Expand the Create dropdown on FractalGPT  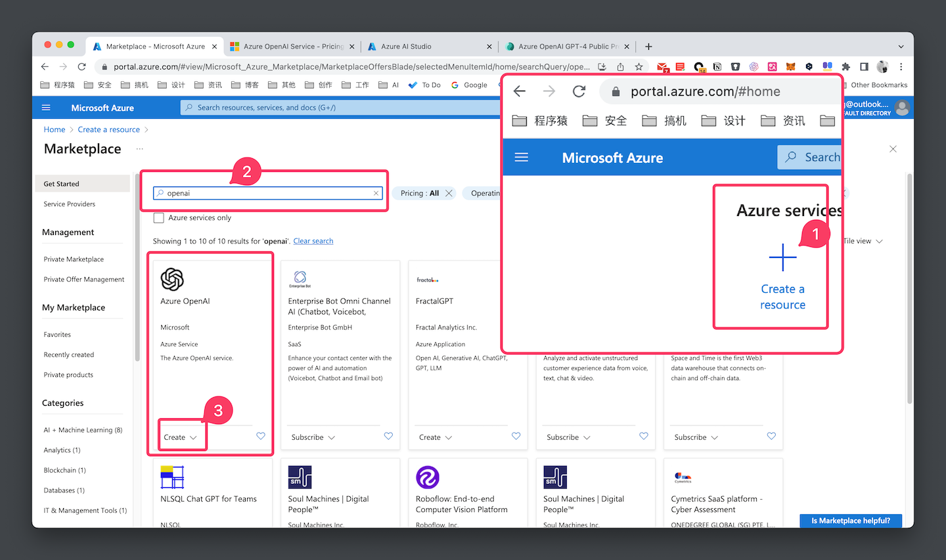pyautogui.click(x=436, y=437)
